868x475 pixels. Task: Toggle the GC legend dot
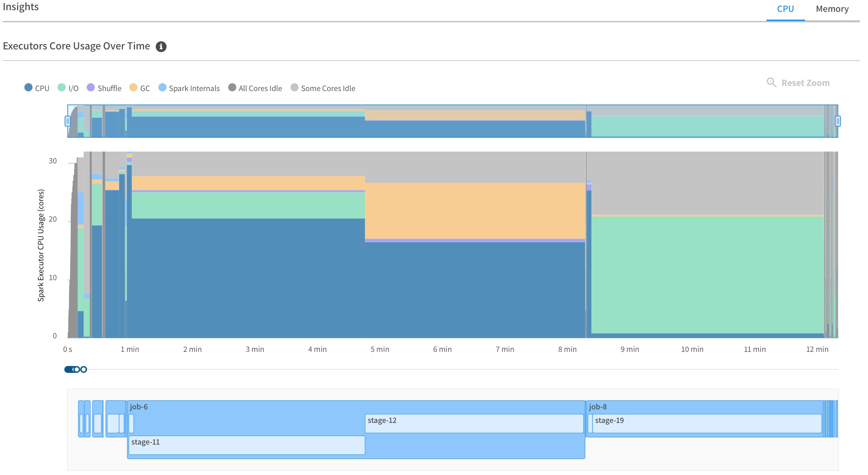(133, 88)
